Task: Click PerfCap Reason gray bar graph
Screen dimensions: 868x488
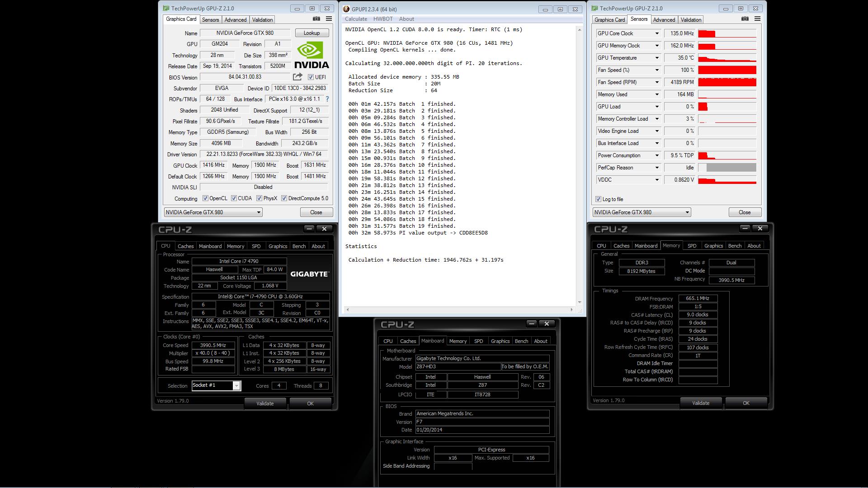Action: click(731, 168)
